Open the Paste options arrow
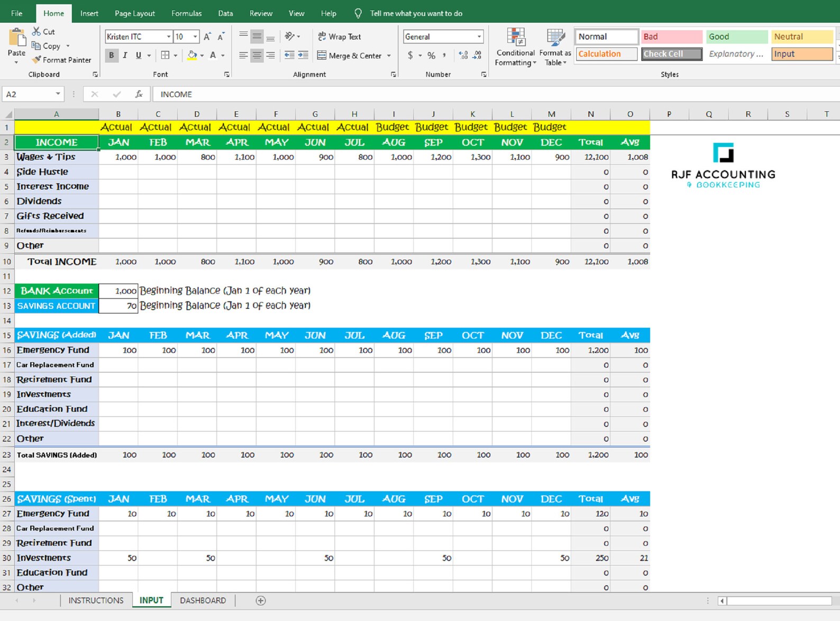The image size is (840, 621). [16, 62]
